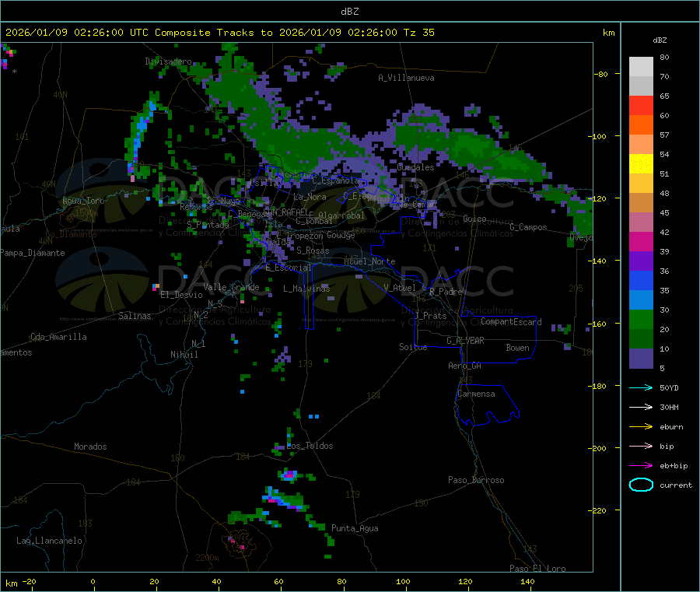
Task: Click the yellow eburn arrow legend icon
Action: [x=641, y=427]
